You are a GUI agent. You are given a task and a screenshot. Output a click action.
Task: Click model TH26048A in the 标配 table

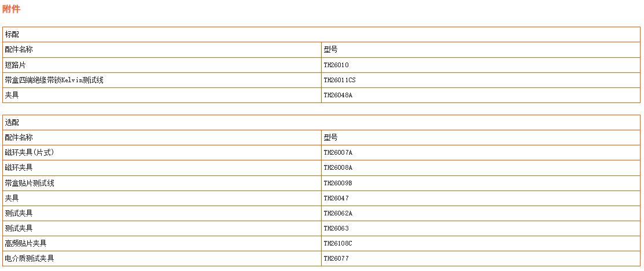pos(338,95)
